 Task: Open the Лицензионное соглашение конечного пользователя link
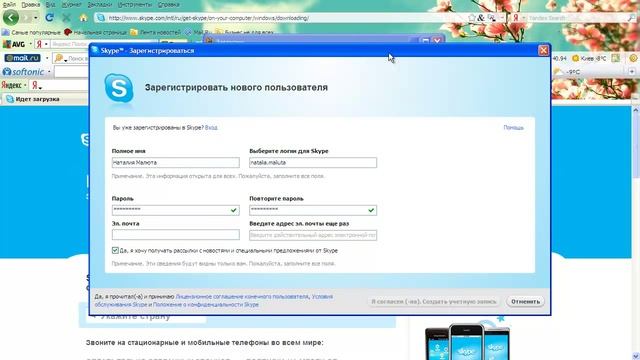(242, 296)
